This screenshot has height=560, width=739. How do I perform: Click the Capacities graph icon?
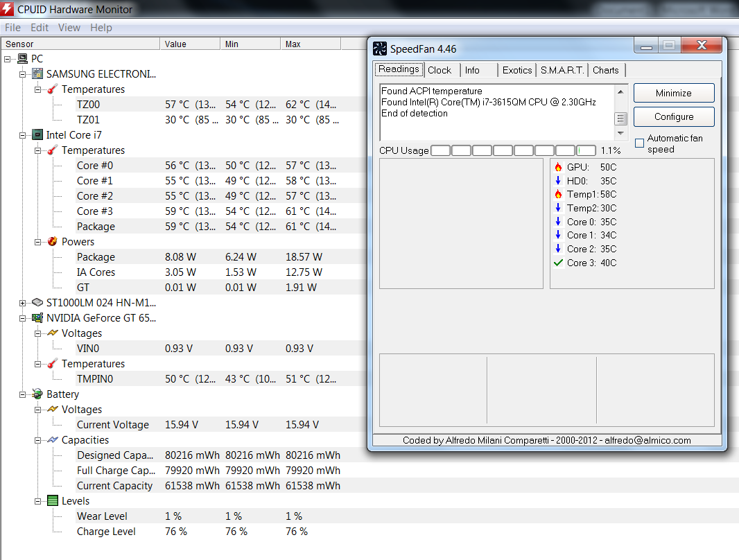click(52, 439)
